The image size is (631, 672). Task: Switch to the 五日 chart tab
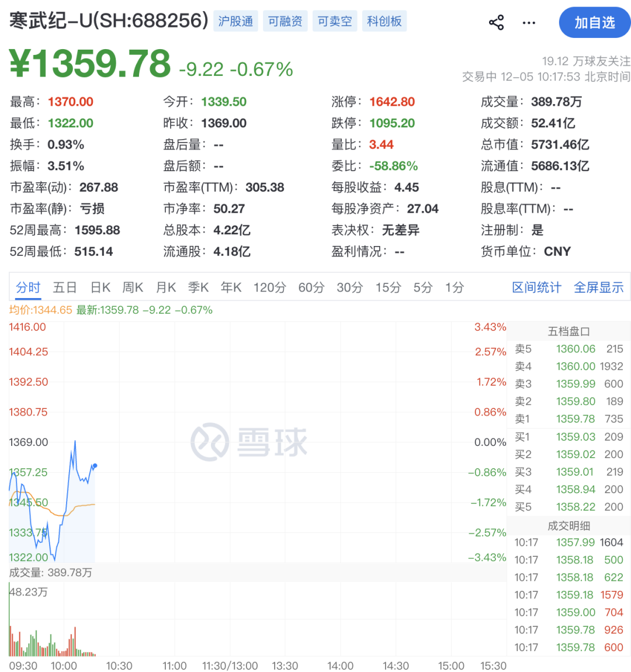(64, 287)
